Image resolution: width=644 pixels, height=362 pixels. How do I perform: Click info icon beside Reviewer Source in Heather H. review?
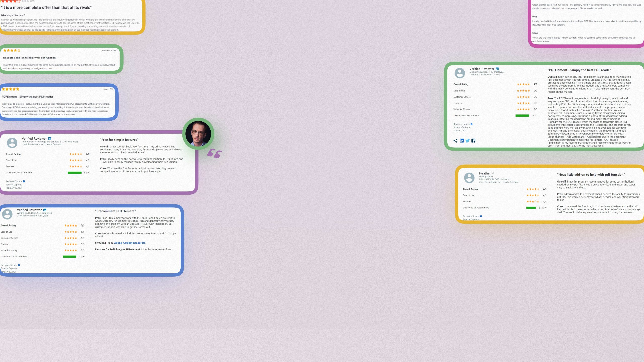[481, 216]
